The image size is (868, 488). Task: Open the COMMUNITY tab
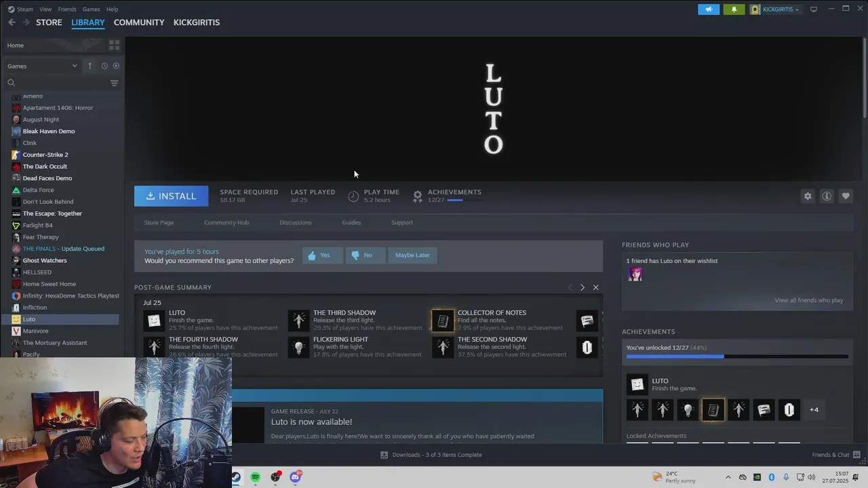[139, 22]
